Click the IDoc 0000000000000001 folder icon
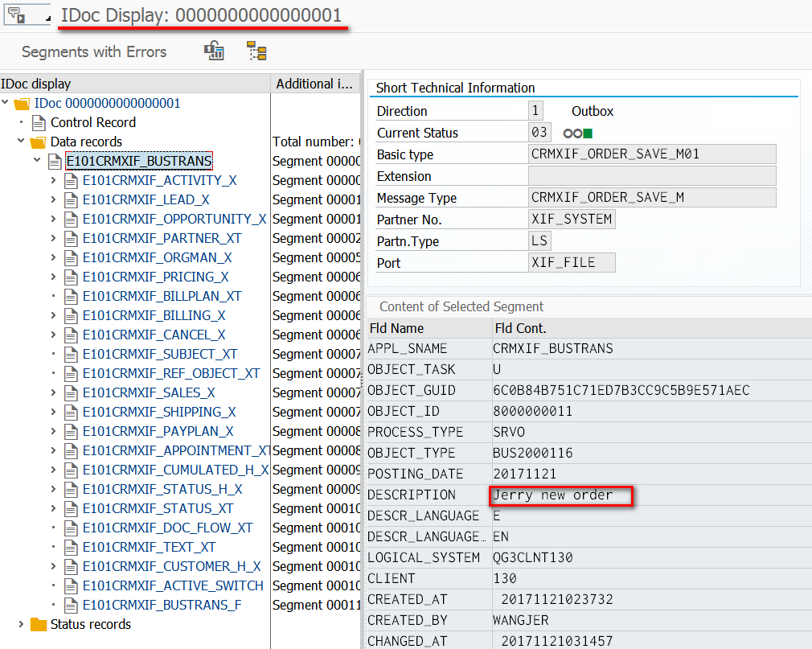This screenshot has height=649, width=812. 22,104
